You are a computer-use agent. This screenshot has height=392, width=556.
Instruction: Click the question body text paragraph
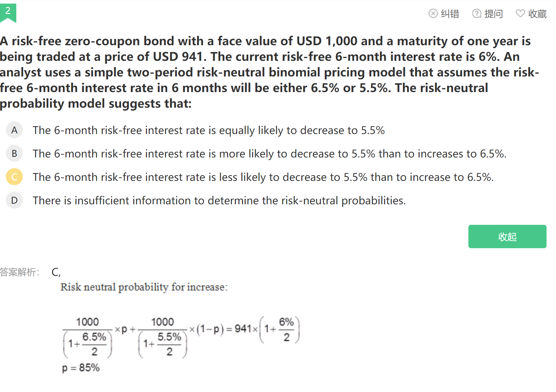point(269,72)
